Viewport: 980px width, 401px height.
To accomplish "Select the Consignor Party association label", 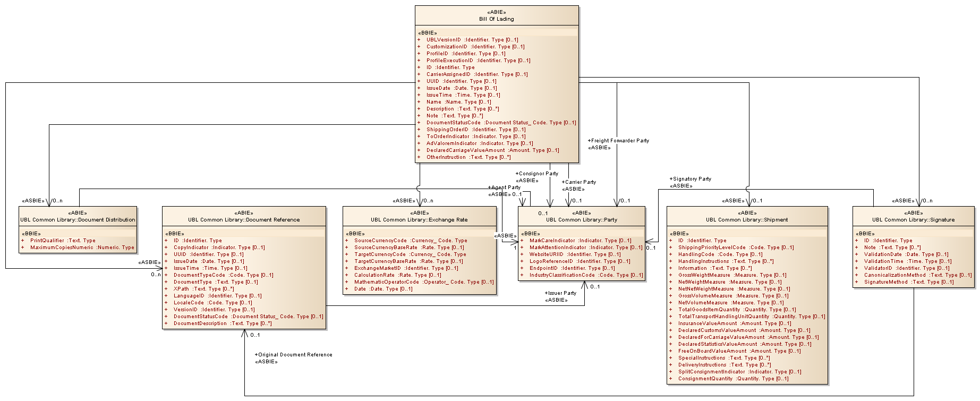I will (x=536, y=174).
